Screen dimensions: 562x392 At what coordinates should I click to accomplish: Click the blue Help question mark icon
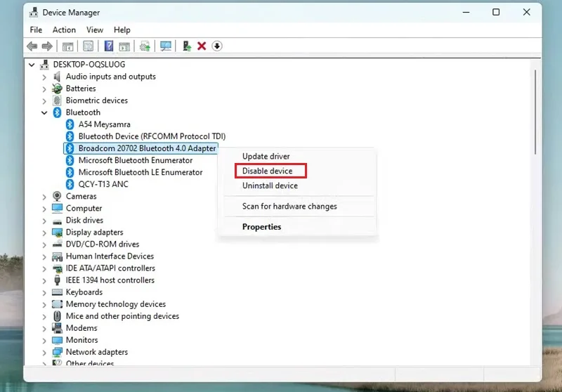pos(109,46)
